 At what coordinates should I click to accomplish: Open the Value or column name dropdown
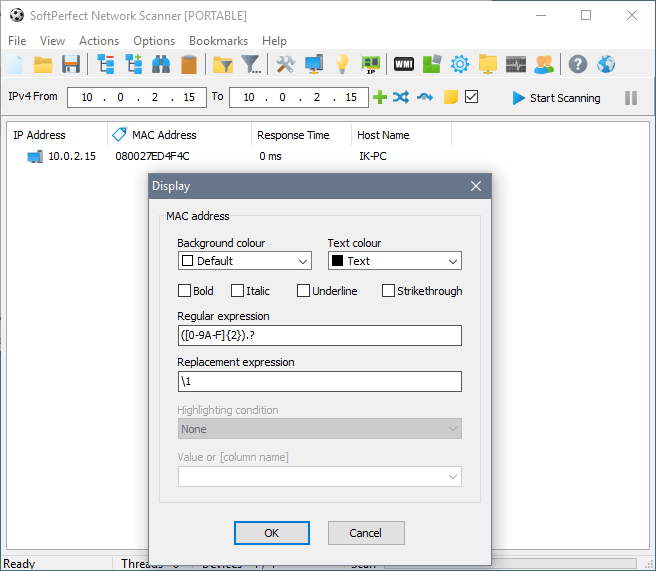click(320, 476)
